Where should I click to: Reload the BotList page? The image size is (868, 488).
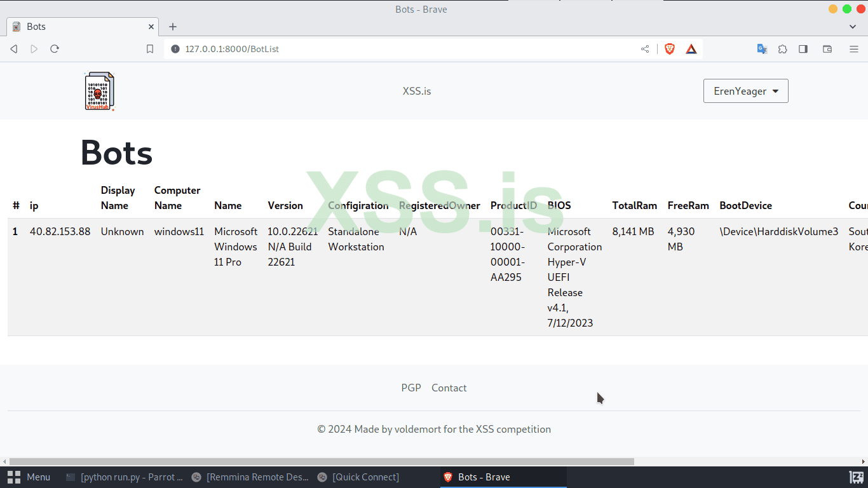pyautogui.click(x=54, y=48)
